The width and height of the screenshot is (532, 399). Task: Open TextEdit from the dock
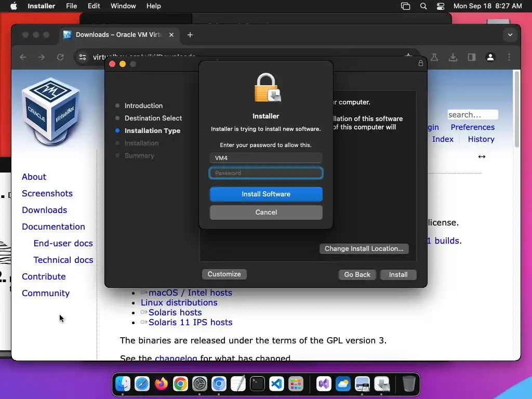click(238, 384)
